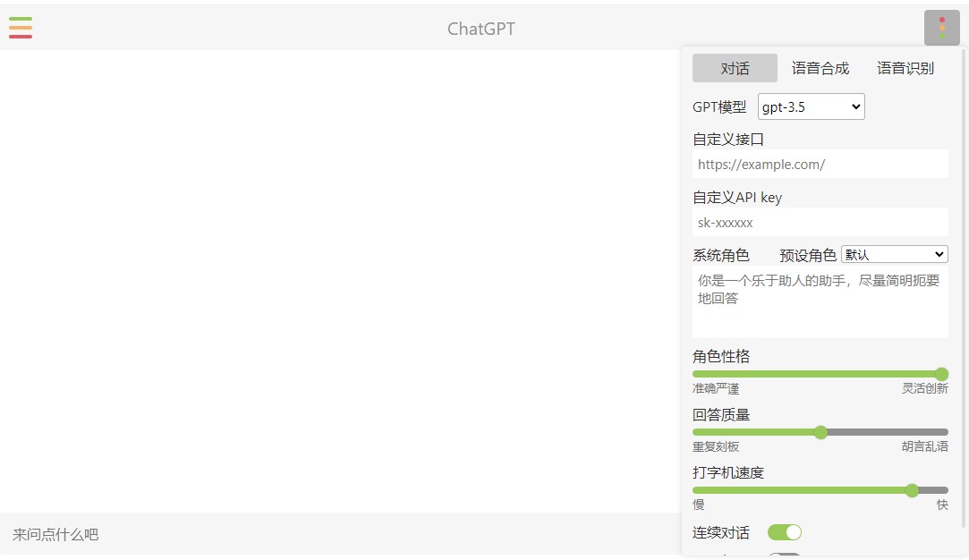
Task: Select the 对话 conversation tab
Action: [735, 67]
